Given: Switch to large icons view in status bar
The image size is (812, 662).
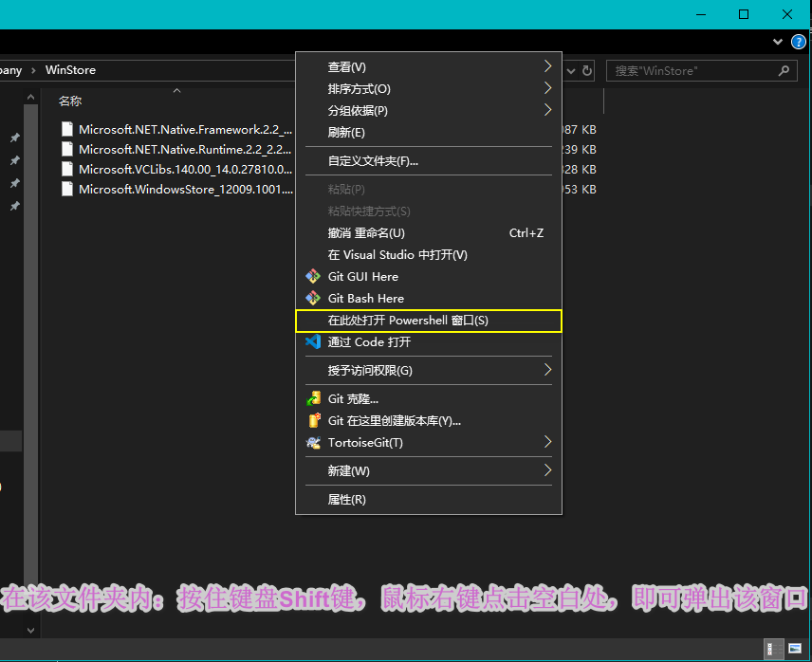Looking at the screenshot, I should (795, 648).
